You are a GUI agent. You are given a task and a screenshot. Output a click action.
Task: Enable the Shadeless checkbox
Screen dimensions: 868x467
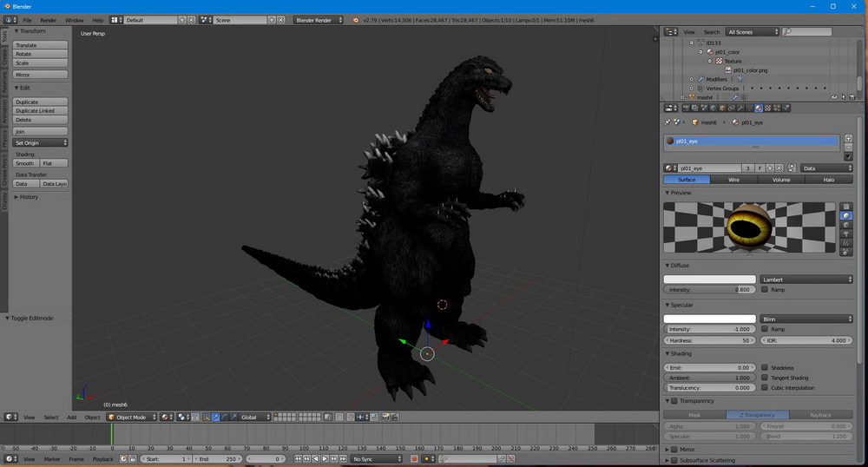click(765, 367)
